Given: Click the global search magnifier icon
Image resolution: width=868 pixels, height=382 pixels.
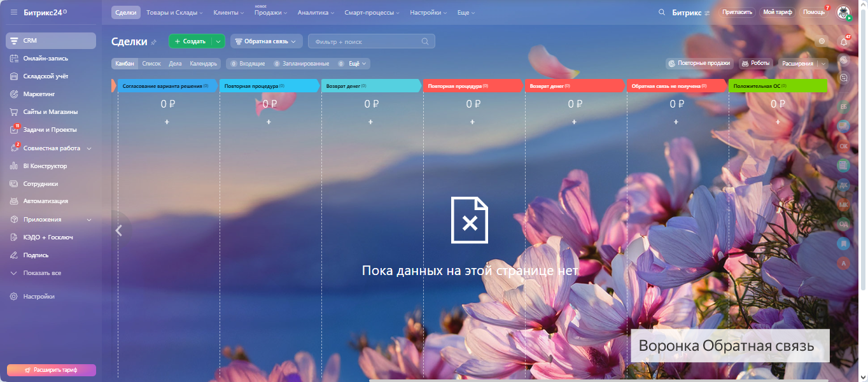Looking at the screenshot, I should pos(662,12).
